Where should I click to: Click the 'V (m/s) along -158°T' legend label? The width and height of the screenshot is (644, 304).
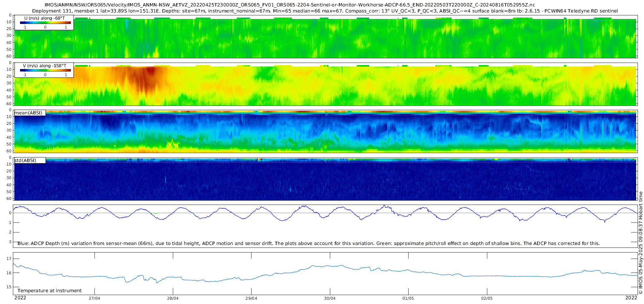pos(44,66)
